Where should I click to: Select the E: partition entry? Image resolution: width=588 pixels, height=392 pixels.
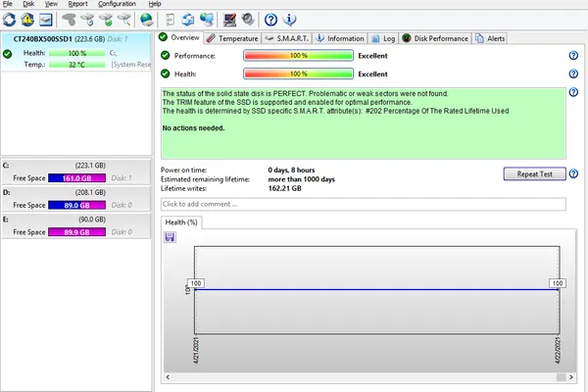click(x=76, y=226)
